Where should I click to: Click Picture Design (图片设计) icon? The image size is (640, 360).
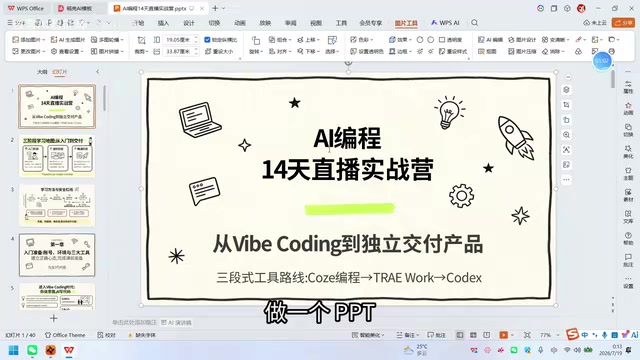point(511,40)
